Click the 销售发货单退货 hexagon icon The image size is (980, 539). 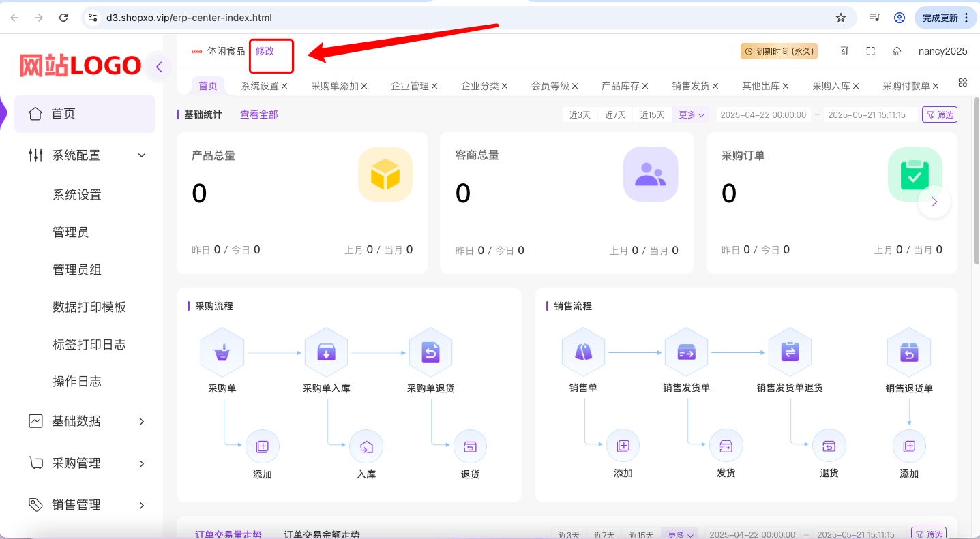(790, 352)
